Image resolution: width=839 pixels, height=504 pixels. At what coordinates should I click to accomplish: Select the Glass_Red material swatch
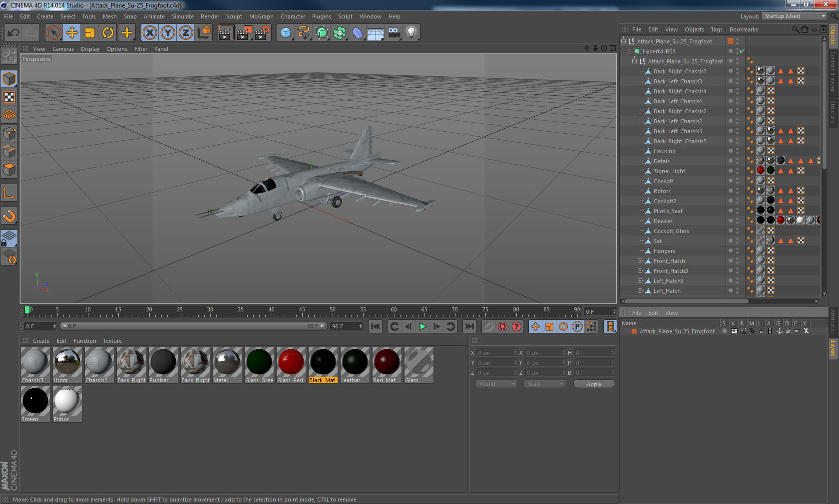(291, 365)
